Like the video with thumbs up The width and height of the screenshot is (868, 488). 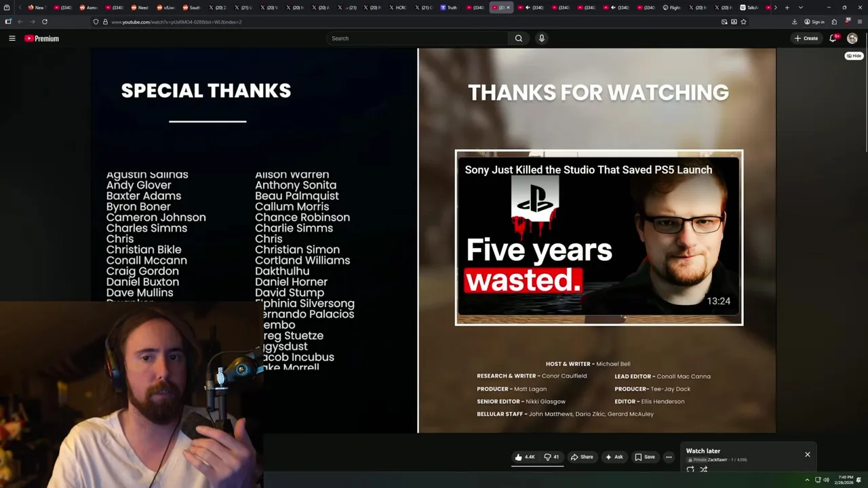point(525,457)
